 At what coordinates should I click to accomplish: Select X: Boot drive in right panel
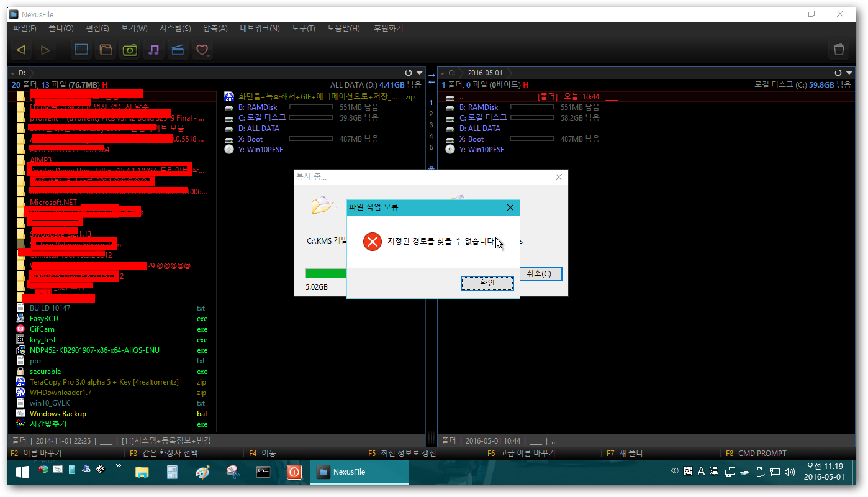point(471,139)
